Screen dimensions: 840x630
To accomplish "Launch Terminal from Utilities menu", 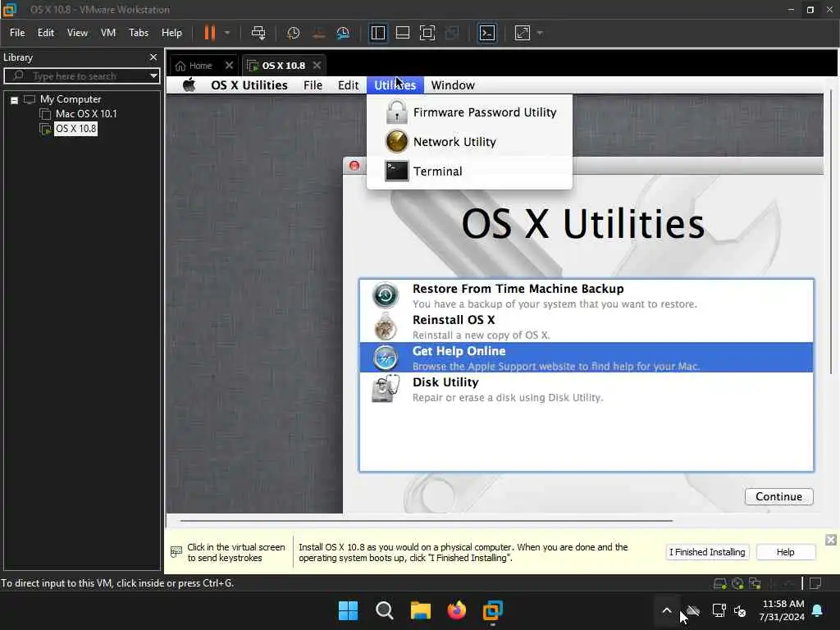I will coord(470,171).
